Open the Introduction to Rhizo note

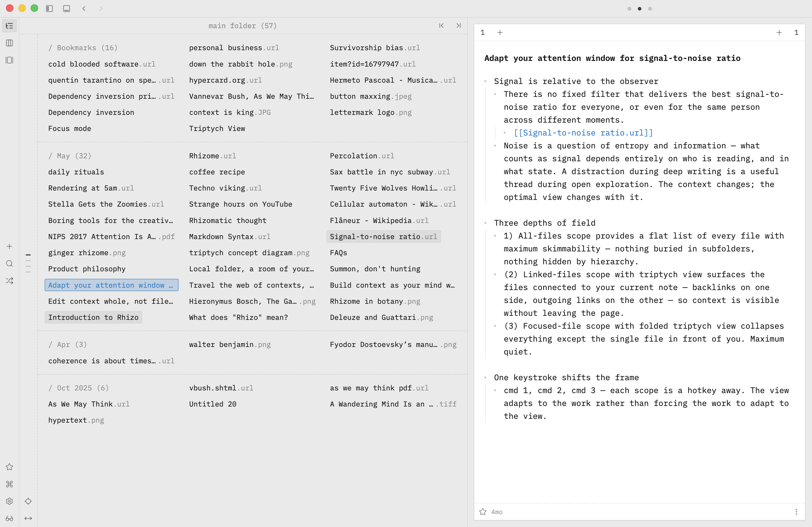(x=93, y=317)
